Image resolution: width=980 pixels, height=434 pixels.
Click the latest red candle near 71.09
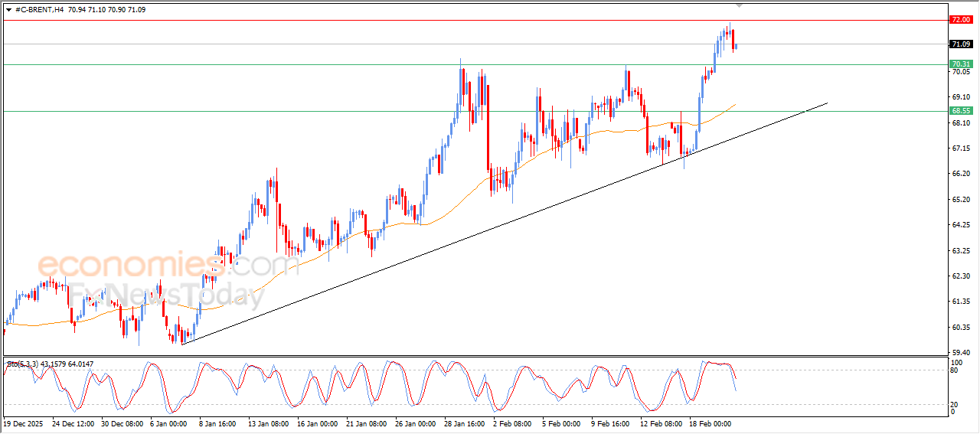(734, 40)
